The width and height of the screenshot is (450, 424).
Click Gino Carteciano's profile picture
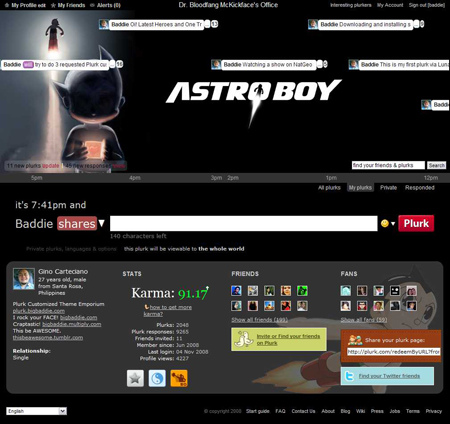pos(24,279)
